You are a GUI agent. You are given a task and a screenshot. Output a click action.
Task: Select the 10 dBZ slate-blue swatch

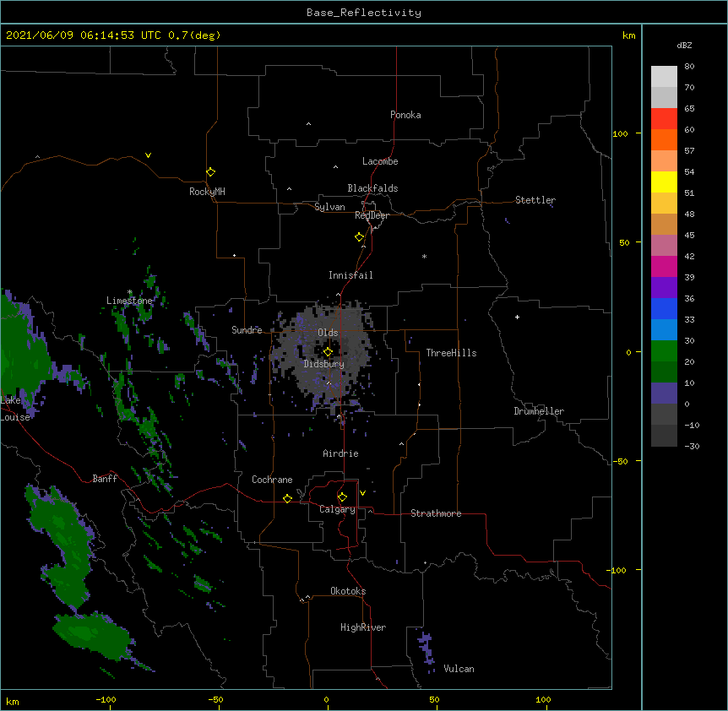tap(664, 393)
